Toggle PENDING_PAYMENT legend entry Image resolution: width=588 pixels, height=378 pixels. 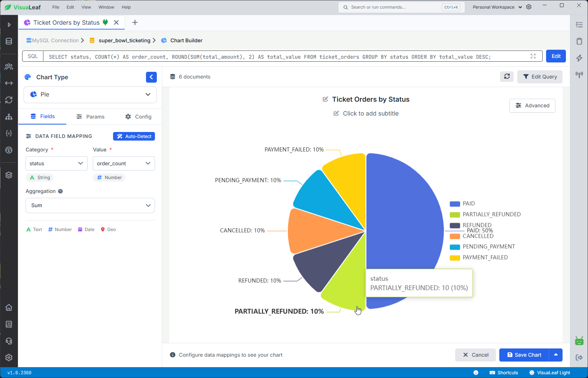(x=482, y=247)
